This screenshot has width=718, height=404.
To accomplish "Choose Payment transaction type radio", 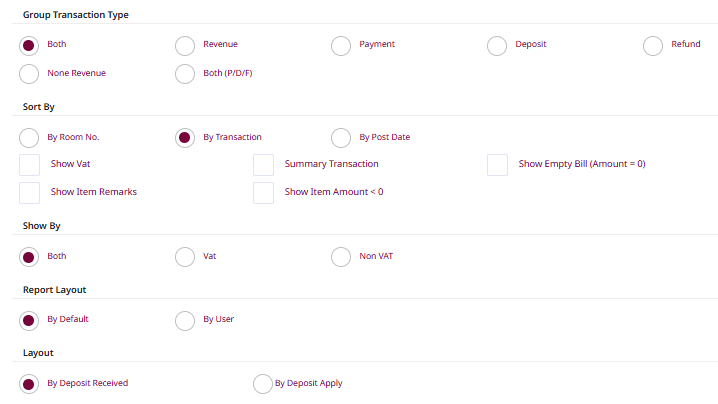I will [x=341, y=46].
